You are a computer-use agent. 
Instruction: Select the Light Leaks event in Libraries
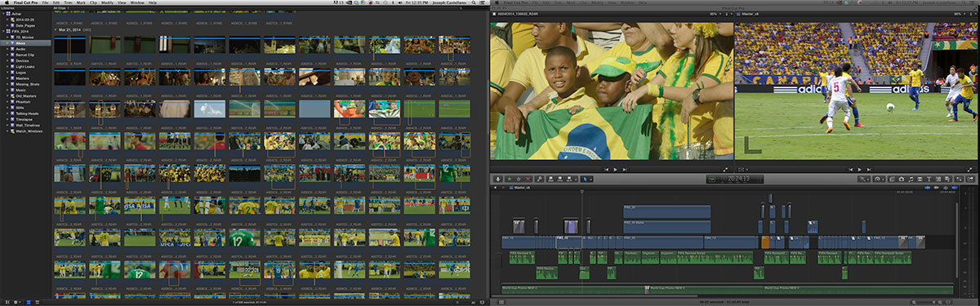pyautogui.click(x=26, y=66)
